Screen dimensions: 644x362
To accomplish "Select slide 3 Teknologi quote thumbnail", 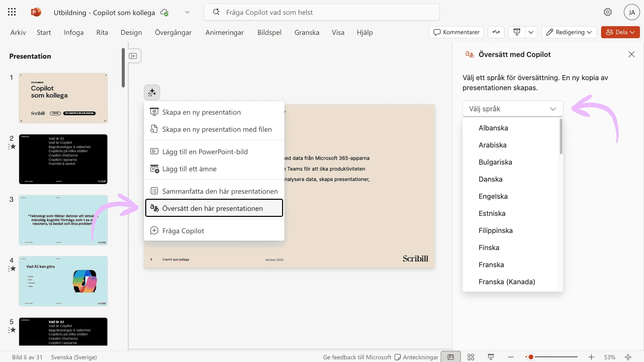I will coord(63,220).
